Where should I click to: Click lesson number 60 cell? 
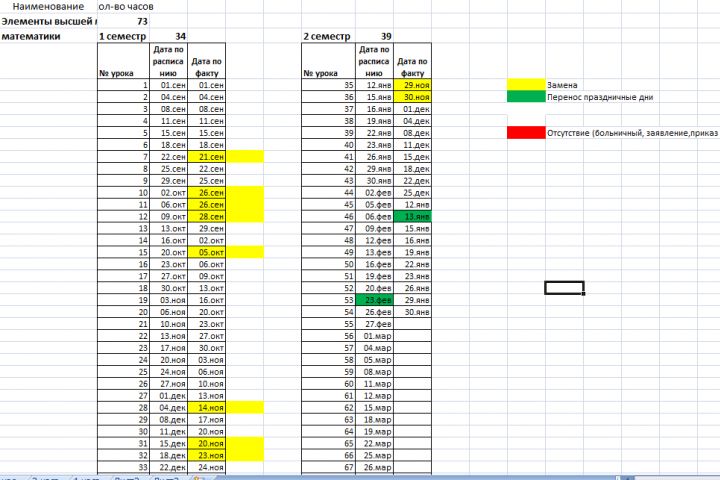[328, 384]
